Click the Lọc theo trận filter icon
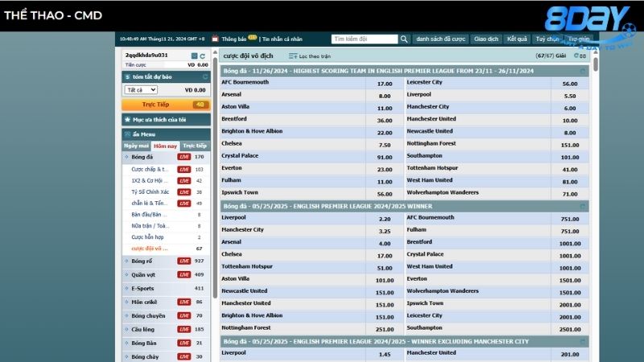 tap(292, 56)
